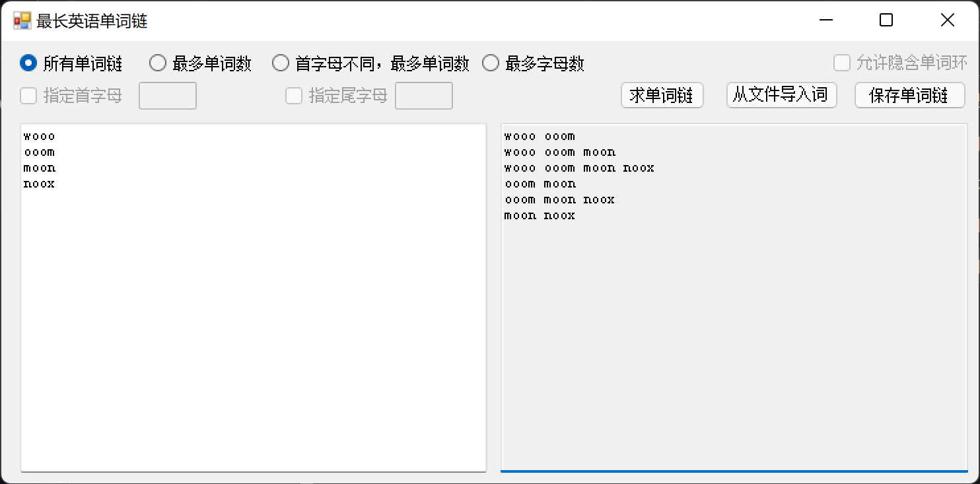The width and height of the screenshot is (980, 484).
Task: Click the 求单词链 button
Action: 662,95
